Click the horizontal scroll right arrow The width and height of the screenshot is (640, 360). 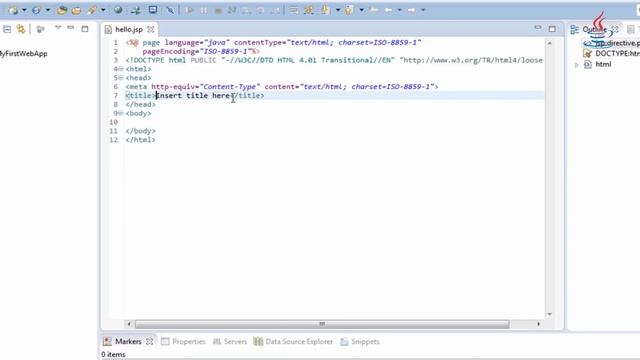pyautogui.click(x=538, y=324)
